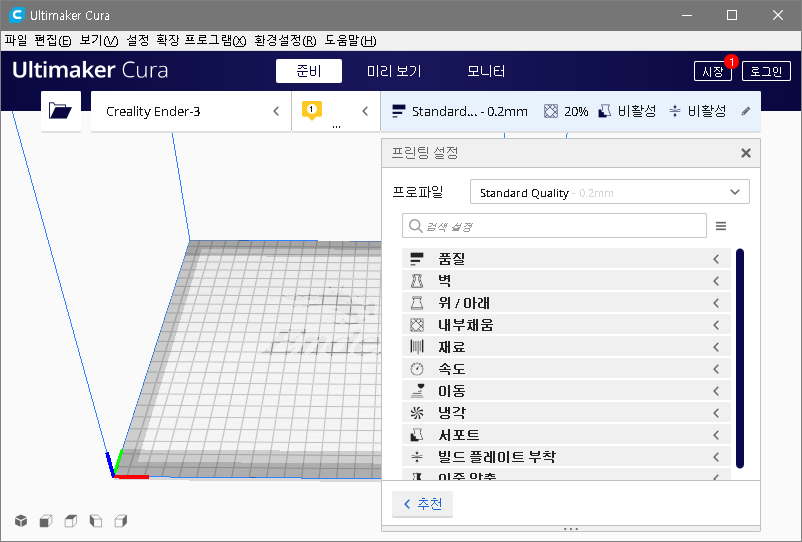802x542 pixels.
Task: Click the 속도 speed gauge icon
Action: coord(417,369)
